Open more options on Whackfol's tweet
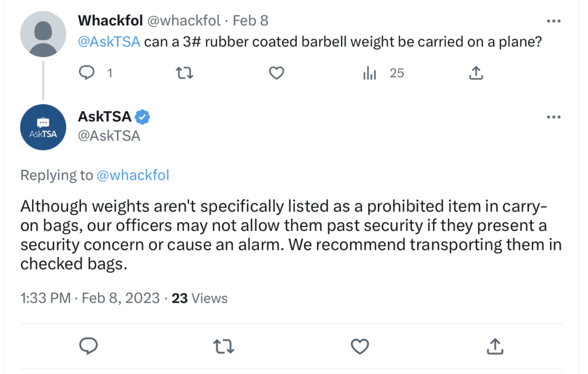 (x=554, y=21)
